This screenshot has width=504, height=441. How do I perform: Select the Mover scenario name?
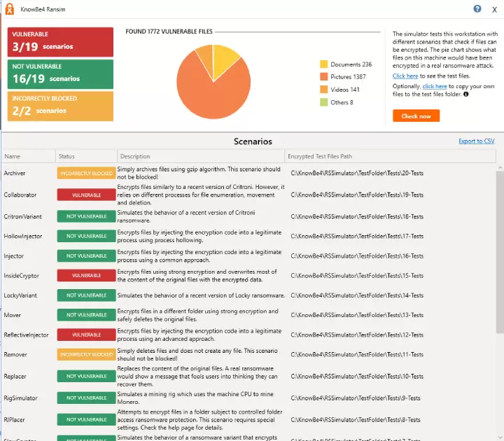[x=12, y=315]
